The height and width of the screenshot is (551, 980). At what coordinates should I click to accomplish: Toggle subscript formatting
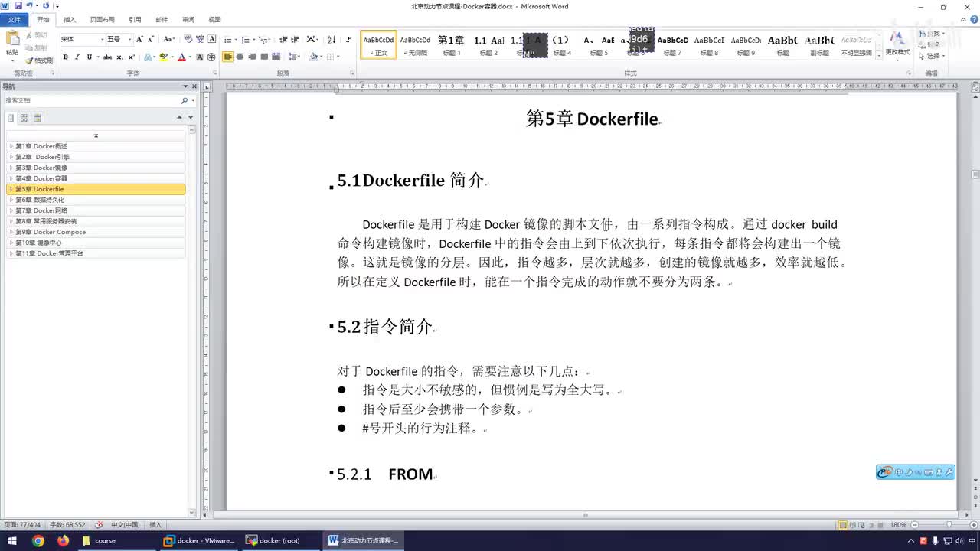(119, 57)
